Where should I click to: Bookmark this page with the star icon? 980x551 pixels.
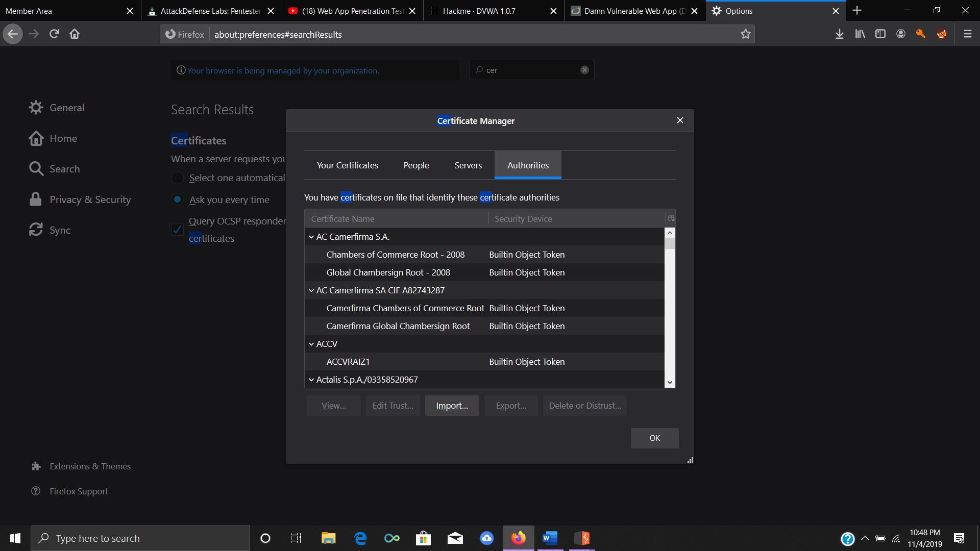[746, 34]
